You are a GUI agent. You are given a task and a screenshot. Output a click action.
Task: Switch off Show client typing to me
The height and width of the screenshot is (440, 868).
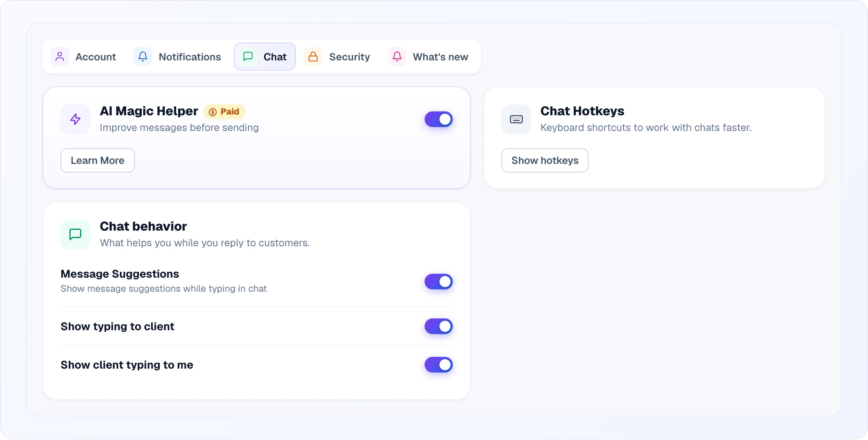439,365
